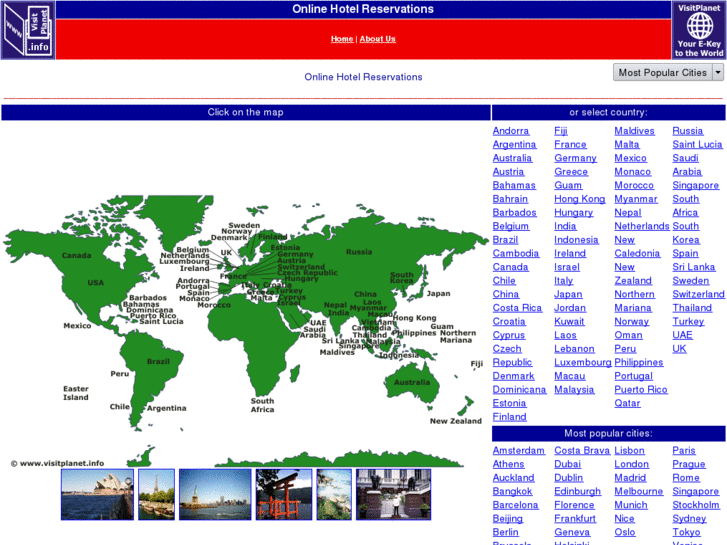Click the red torii gate thumbnail
Viewport: 727px width, 545px height.
point(284,494)
